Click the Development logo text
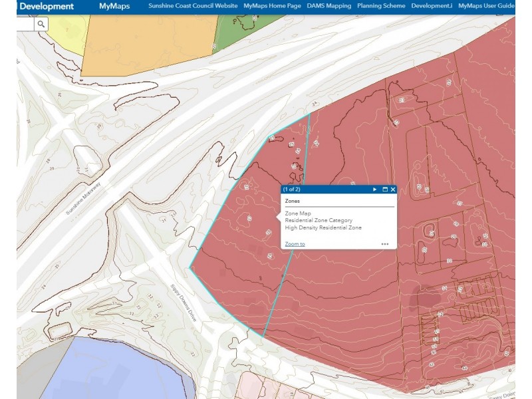Screen dimensions: 532x399 pyautogui.click(x=46, y=7)
